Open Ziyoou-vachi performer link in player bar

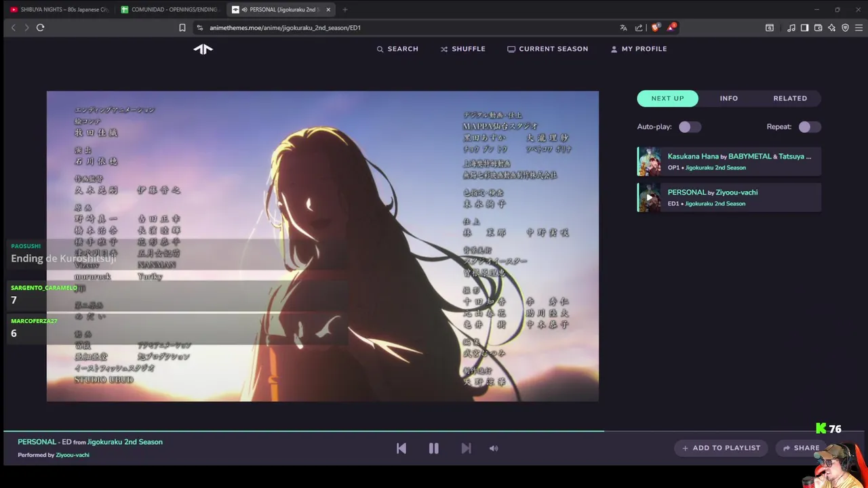(73, 455)
